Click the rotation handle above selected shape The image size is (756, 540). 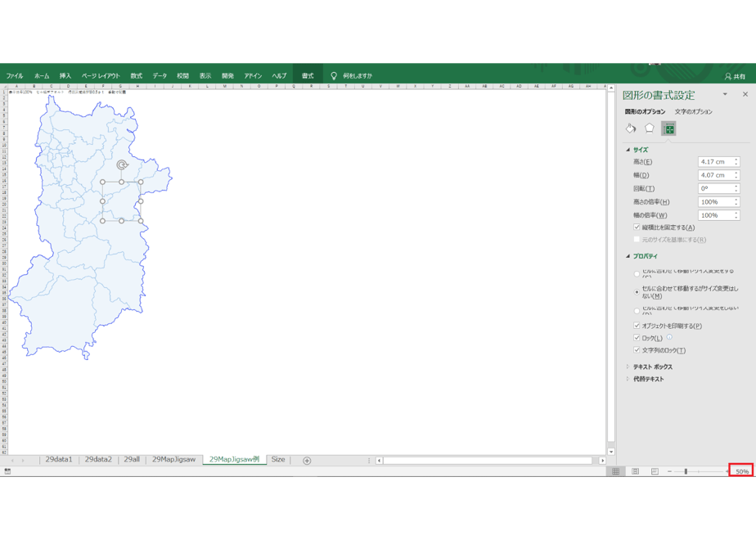tap(122, 165)
